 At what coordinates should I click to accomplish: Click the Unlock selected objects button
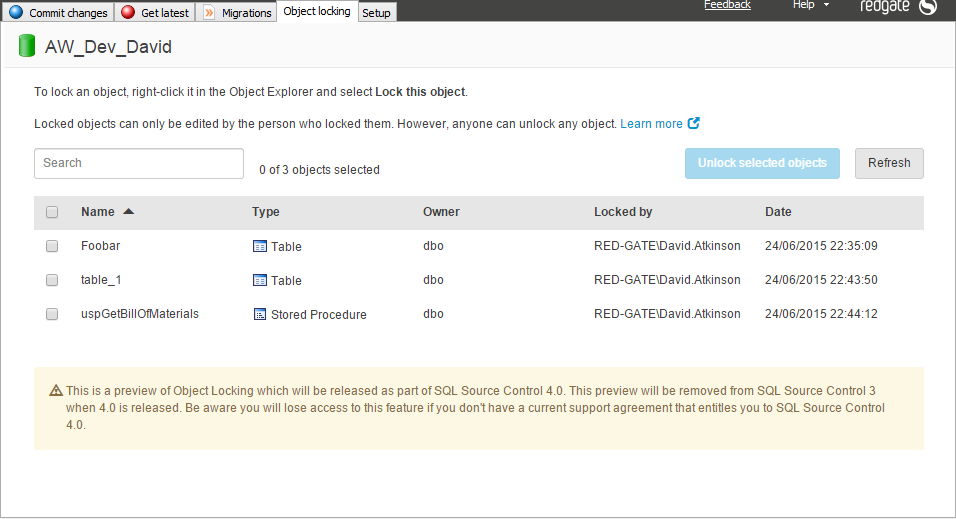pyautogui.click(x=762, y=163)
